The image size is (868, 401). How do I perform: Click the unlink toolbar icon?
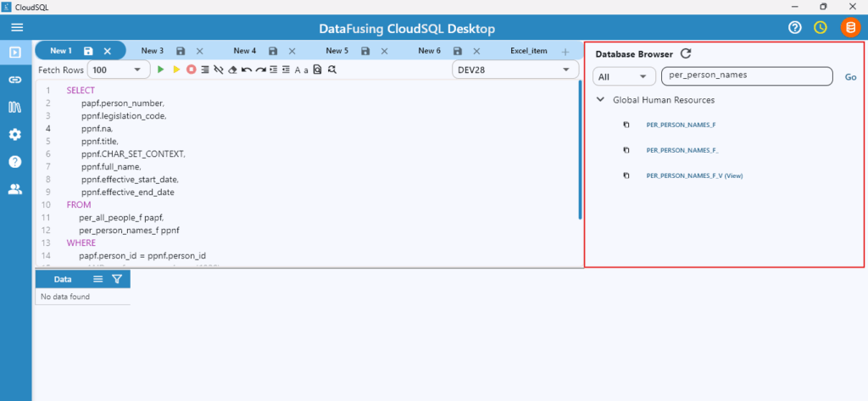coord(219,70)
